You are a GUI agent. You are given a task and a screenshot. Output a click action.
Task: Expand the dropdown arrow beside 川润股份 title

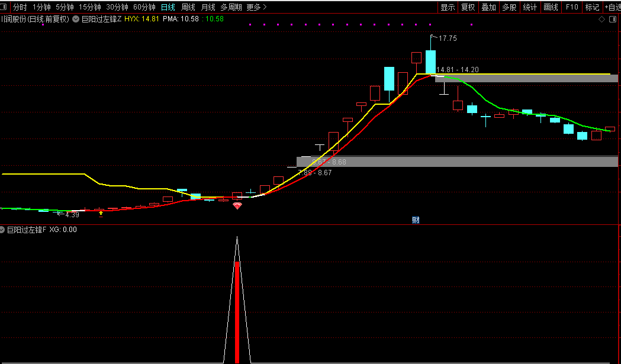pyautogui.click(x=76, y=19)
